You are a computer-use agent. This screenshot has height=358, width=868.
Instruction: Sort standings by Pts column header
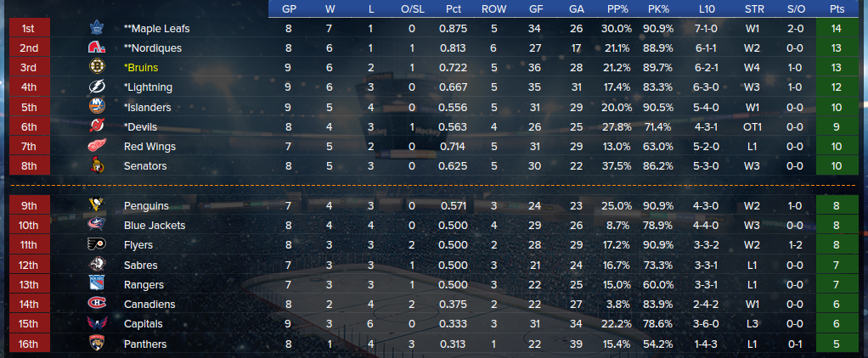(x=837, y=9)
